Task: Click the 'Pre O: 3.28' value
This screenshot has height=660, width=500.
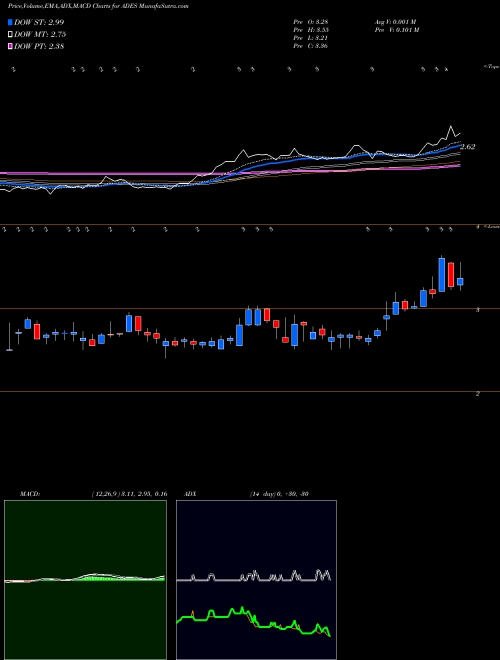Action: pyautogui.click(x=311, y=22)
